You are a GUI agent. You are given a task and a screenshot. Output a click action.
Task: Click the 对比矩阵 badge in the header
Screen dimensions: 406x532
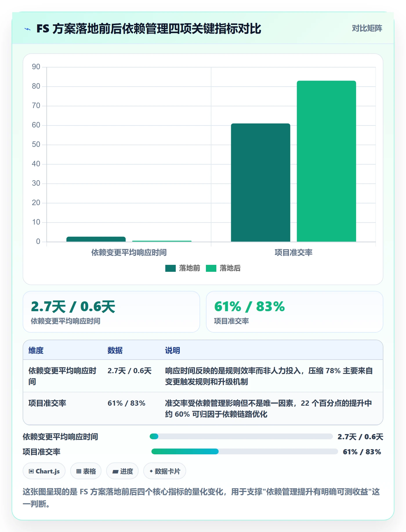tap(367, 28)
